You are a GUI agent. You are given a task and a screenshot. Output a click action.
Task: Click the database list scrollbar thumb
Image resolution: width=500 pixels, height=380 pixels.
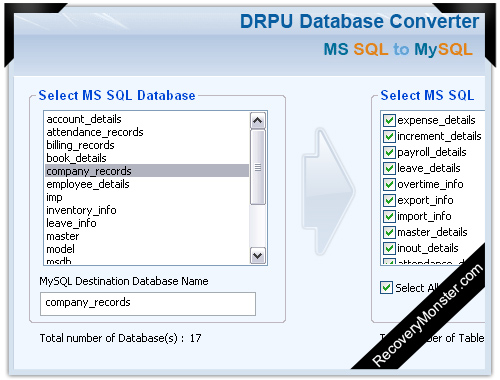pos(258,167)
